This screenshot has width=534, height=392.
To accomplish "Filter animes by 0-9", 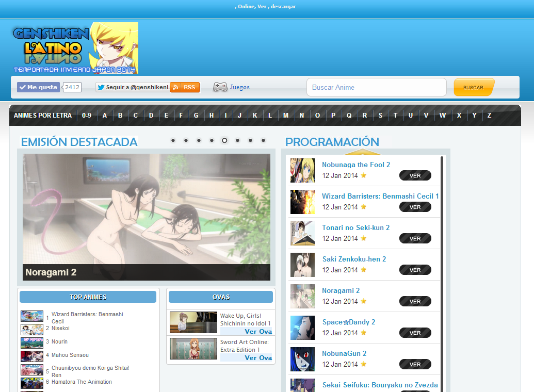I will [87, 116].
